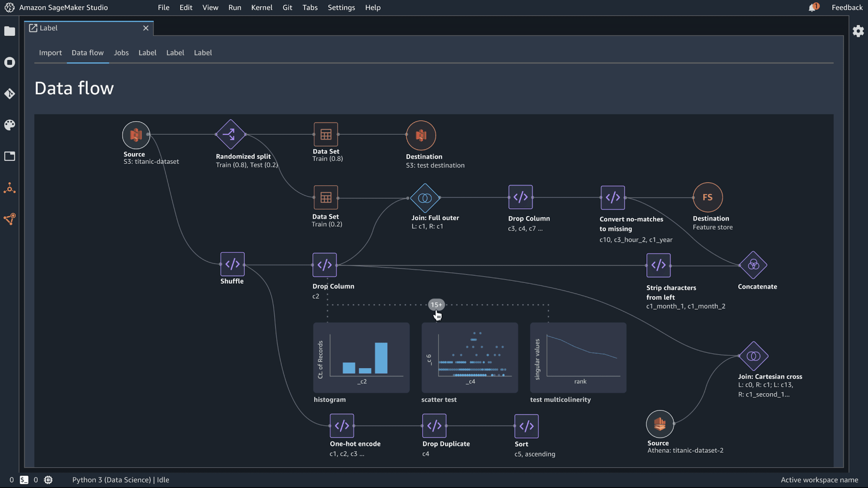Click the running terminals stop-circle sidebar icon

[x=9, y=62]
